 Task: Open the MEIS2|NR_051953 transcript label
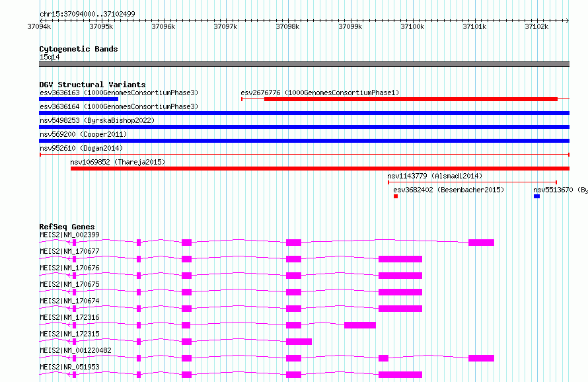point(70,367)
